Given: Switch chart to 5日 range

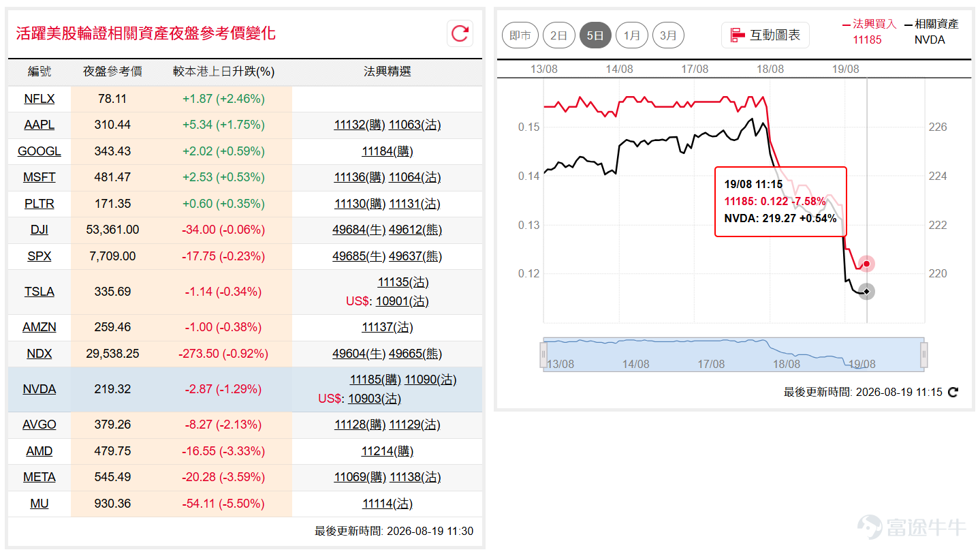Looking at the screenshot, I should tap(595, 35).
